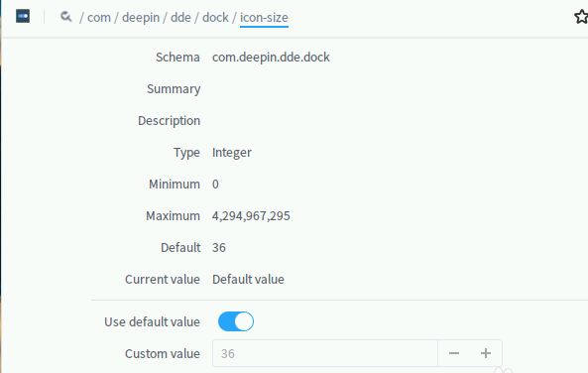
Task: Click the Use default value label
Action: (152, 322)
